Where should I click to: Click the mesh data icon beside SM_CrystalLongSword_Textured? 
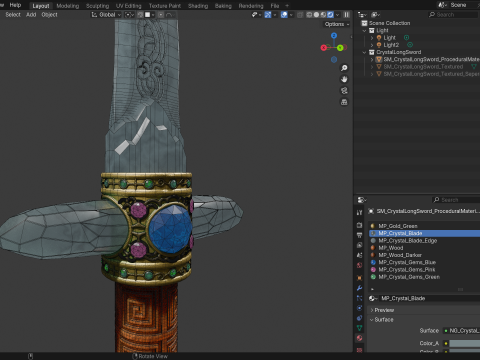(473, 67)
